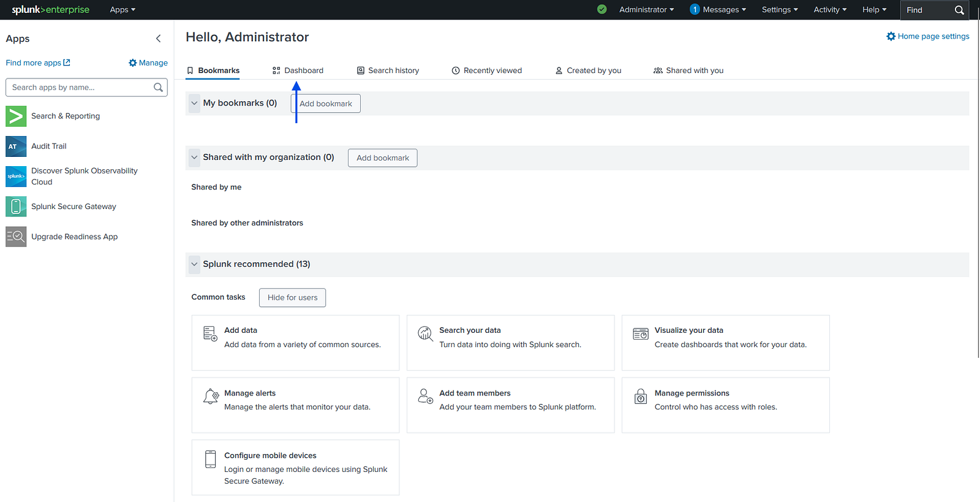
Task: Click the Hide for users button
Action: (x=293, y=298)
